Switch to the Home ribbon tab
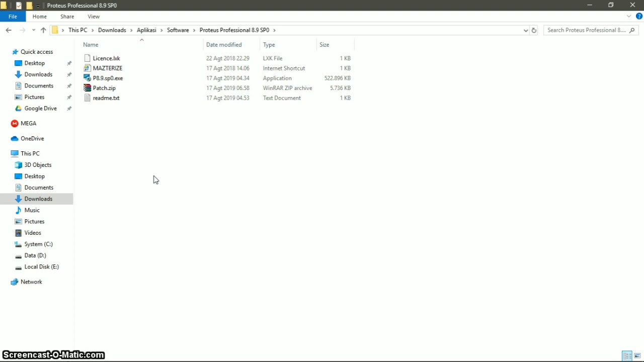Image resolution: width=644 pixels, height=362 pixels. click(40, 17)
